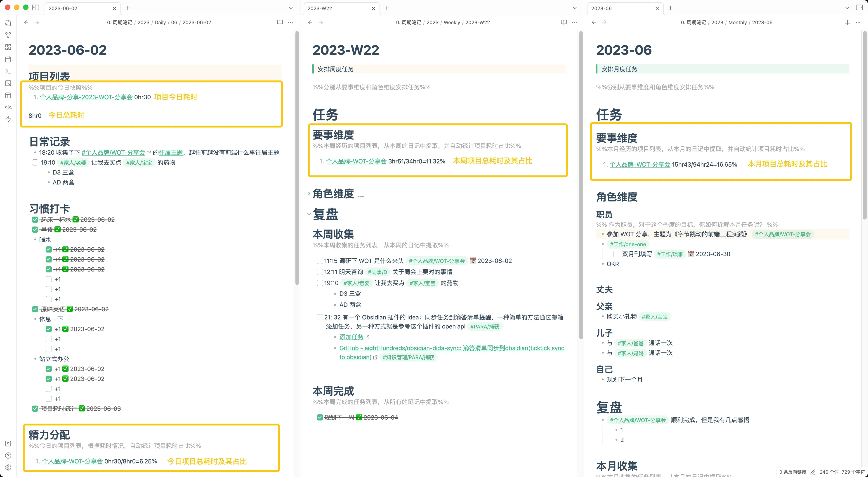This screenshot has height=477, width=868.
Task: Click the Templater <% ribbon icon
Action: coord(8,108)
